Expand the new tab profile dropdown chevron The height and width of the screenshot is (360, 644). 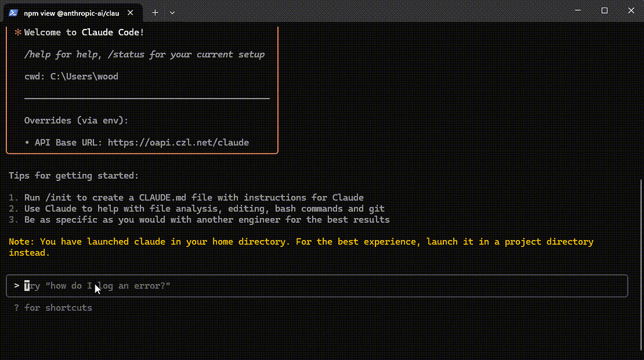point(172,13)
